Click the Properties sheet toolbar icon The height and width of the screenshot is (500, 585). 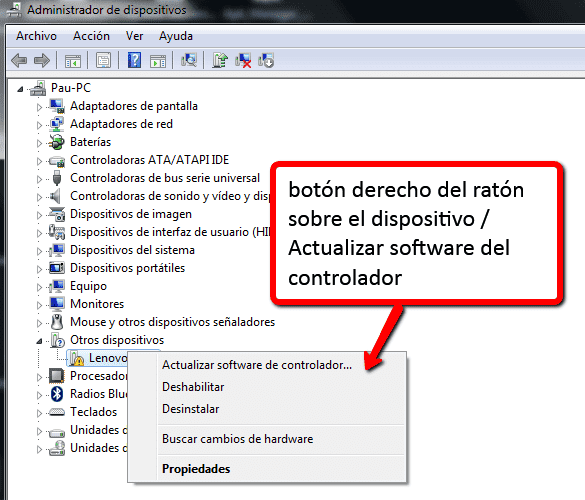(103, 60)
